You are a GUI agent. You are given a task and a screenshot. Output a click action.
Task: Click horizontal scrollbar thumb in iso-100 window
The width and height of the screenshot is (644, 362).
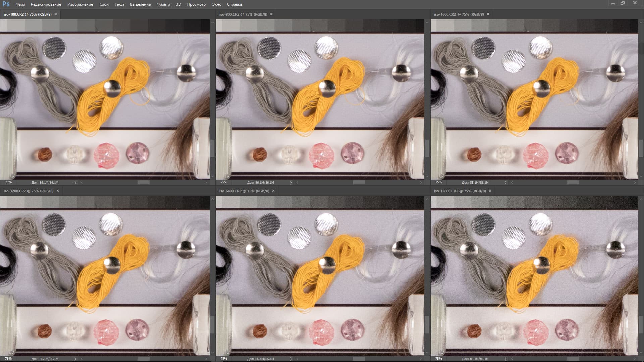coord(144,183)
